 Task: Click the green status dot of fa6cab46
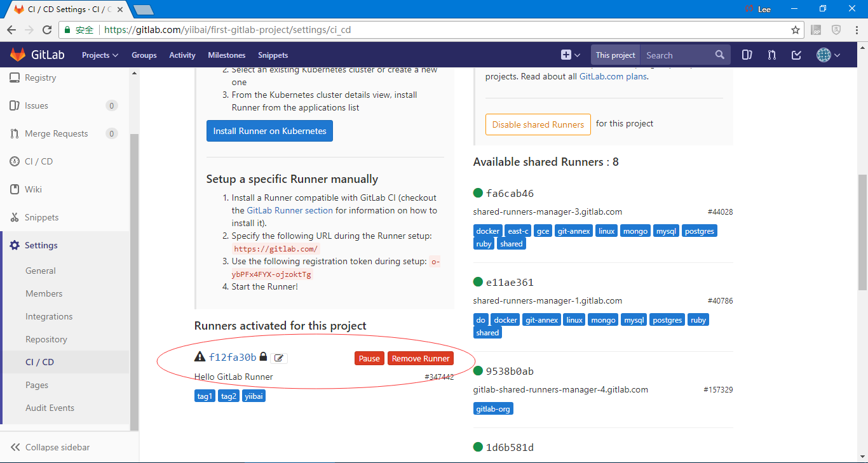click(478, 193)
